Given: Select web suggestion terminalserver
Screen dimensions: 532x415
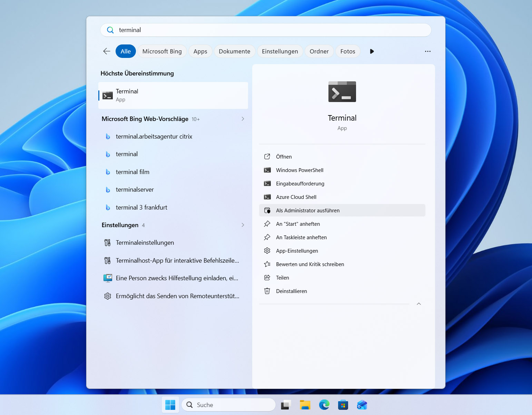Looking at the screenshot, I should click(x=173, y=190).
